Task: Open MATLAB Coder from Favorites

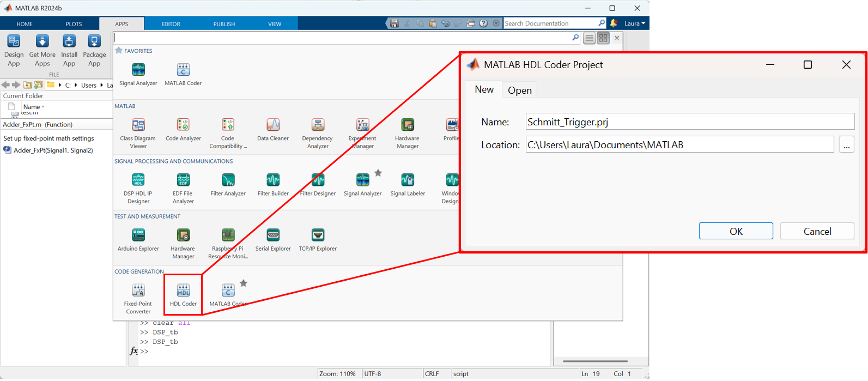Action: [x=183, y=75]
